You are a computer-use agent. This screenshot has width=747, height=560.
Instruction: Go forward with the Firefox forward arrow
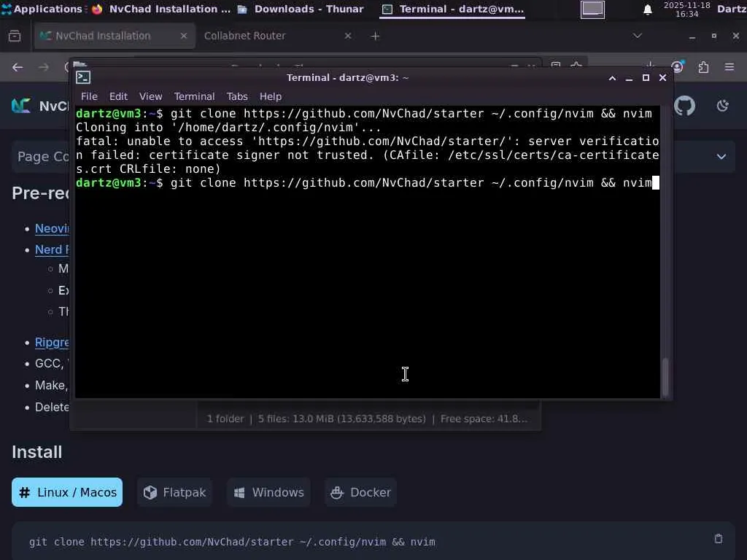(44, 67)
